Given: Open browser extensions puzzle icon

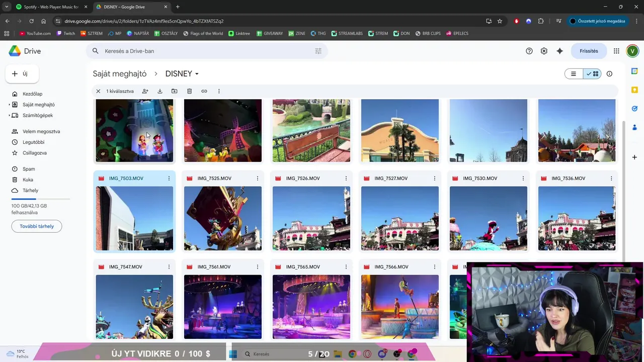Looking at the screenshot, I should pyautogui.click(x=541, y=21).
